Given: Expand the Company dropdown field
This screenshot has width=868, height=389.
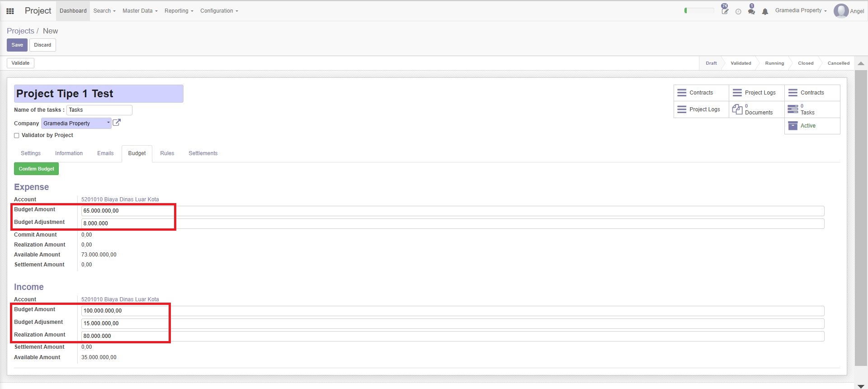Looking at the screenshot, I should (76, 123).
